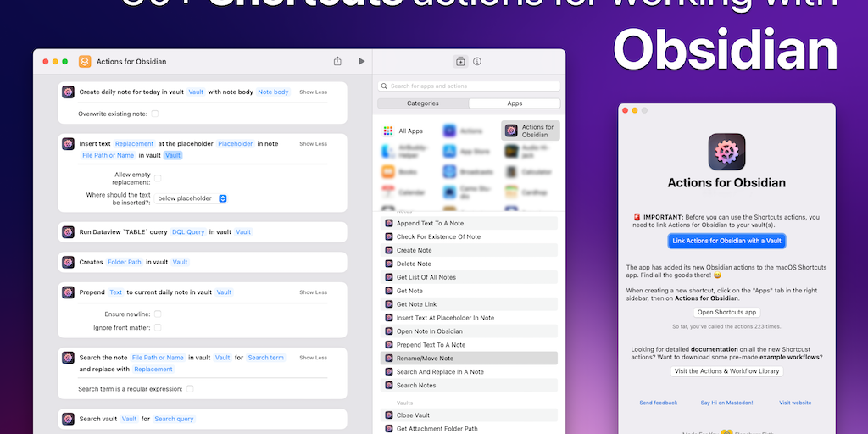Select Get Attachment Folder Path action

pyautogui.click(x=469, y=428)
